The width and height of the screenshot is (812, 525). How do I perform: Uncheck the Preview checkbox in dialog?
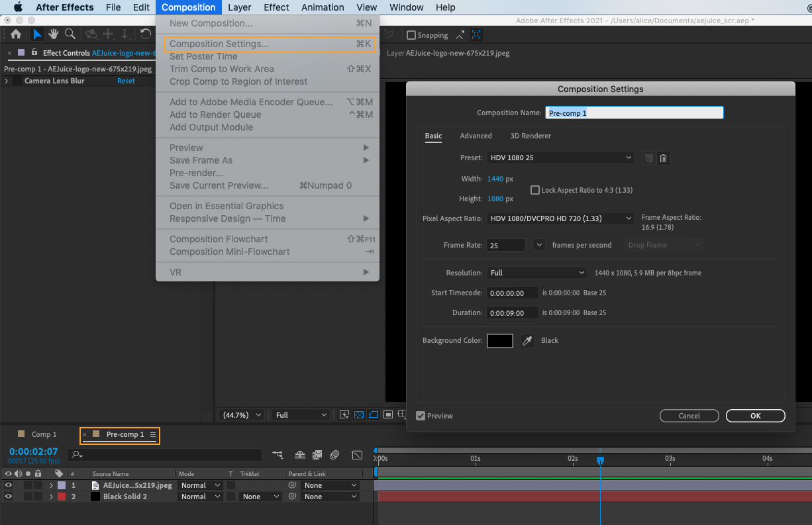(x=421, y=416)
